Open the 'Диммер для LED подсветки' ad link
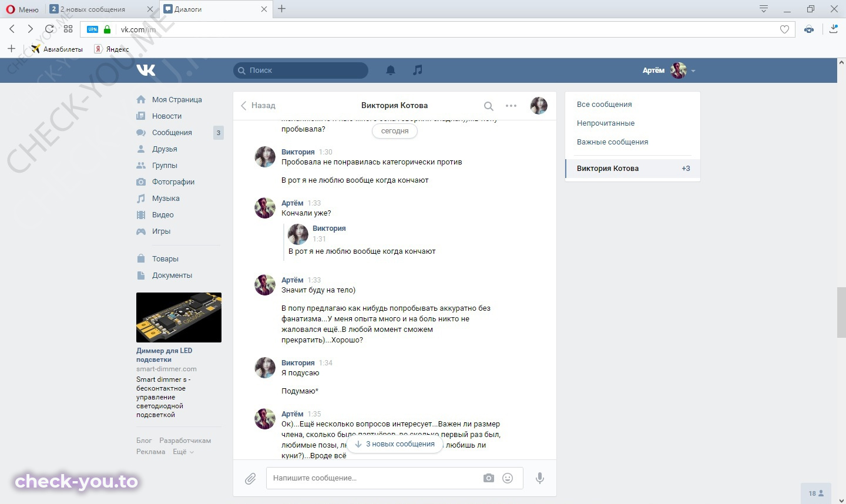 tap(164, 355)
